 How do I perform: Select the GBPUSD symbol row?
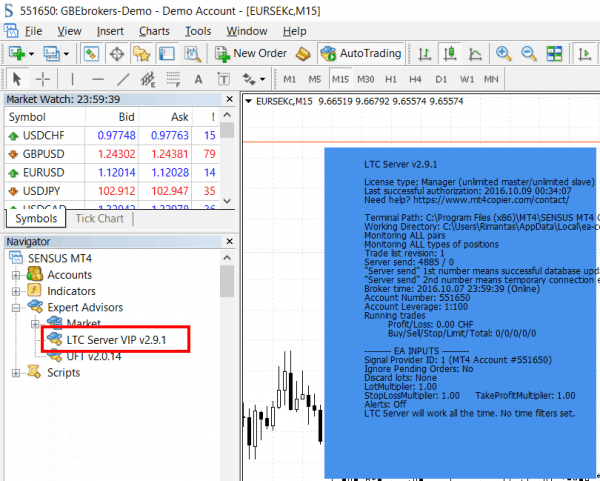click(x=112, y=154)
